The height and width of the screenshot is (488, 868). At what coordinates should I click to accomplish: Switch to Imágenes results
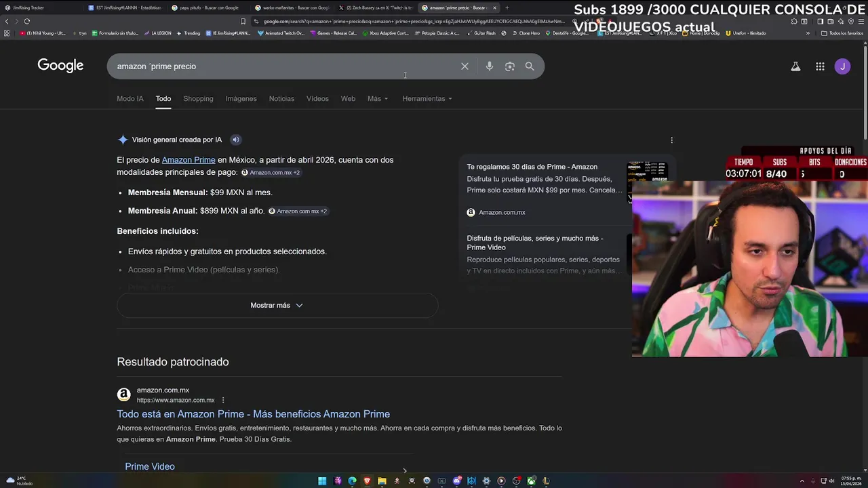[241, 99]
